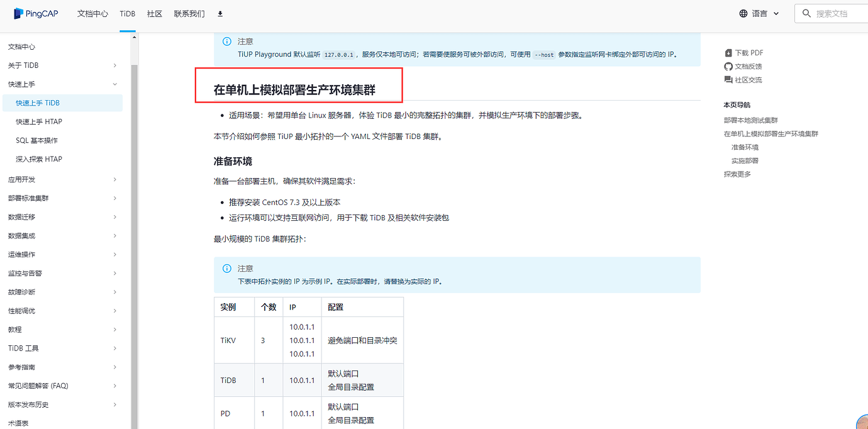Jump to 实施部署 in page nav
Screen dimensions: 868x429
click(x=745, y=160)
